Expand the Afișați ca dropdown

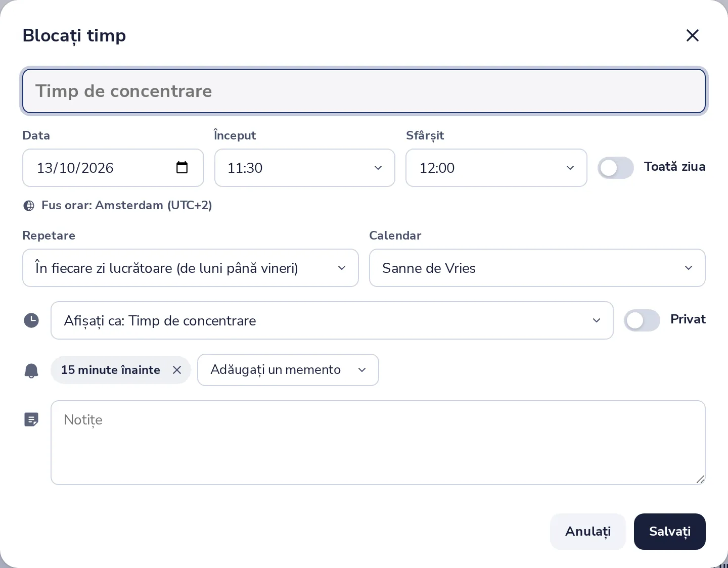point(332,320)
